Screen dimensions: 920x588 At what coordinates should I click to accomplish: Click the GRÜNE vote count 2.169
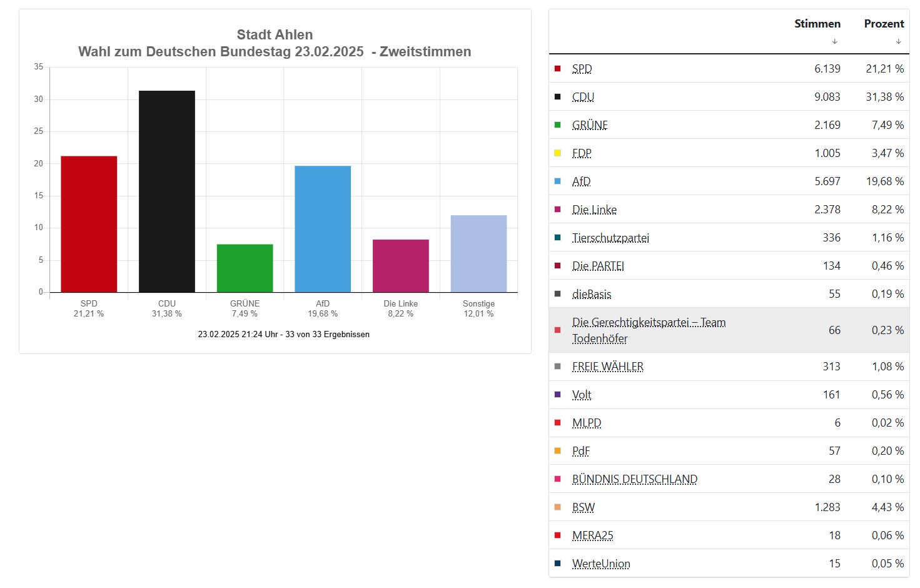[x=827, y=125]
